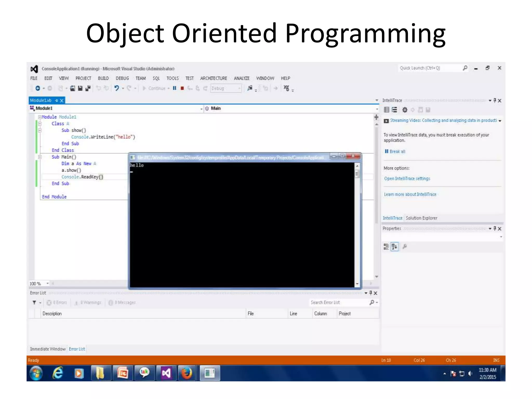Pin the Error List panel
Image resolution: width=532 pixels, height=399 pixels.
tap(370, 293)
